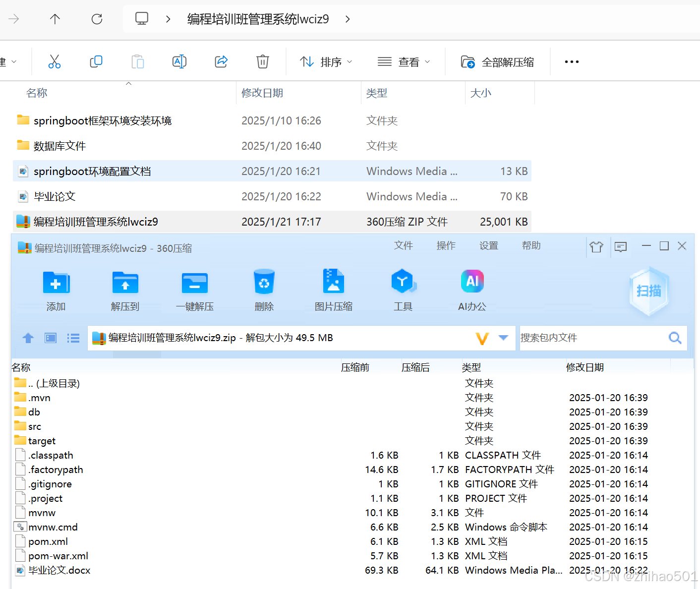The width and height of the screenshot is (700, 589).
Task: Click the 扫描 (Scan) hexagon button
Action: point(649,291)
